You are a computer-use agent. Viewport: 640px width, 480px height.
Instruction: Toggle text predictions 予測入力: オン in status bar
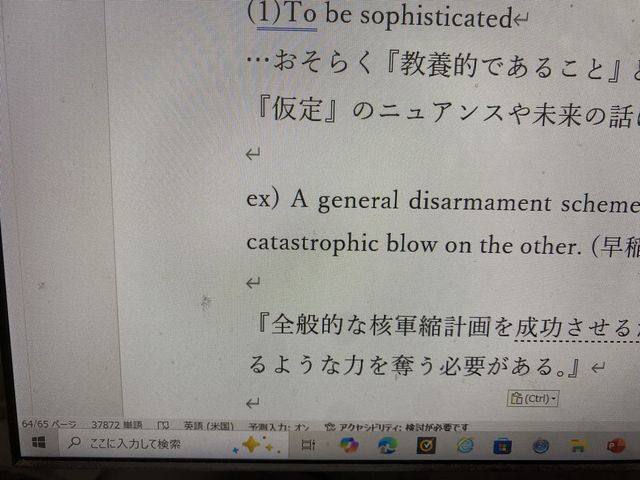point(278,425)
